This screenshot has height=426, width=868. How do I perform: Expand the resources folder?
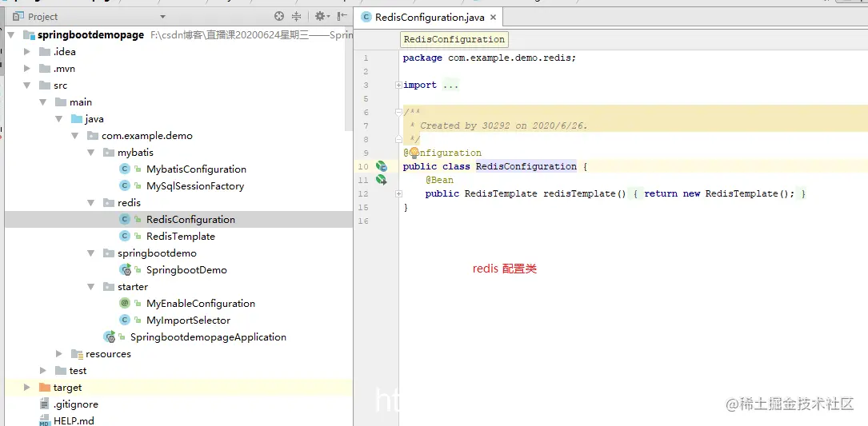pos(58,353)
